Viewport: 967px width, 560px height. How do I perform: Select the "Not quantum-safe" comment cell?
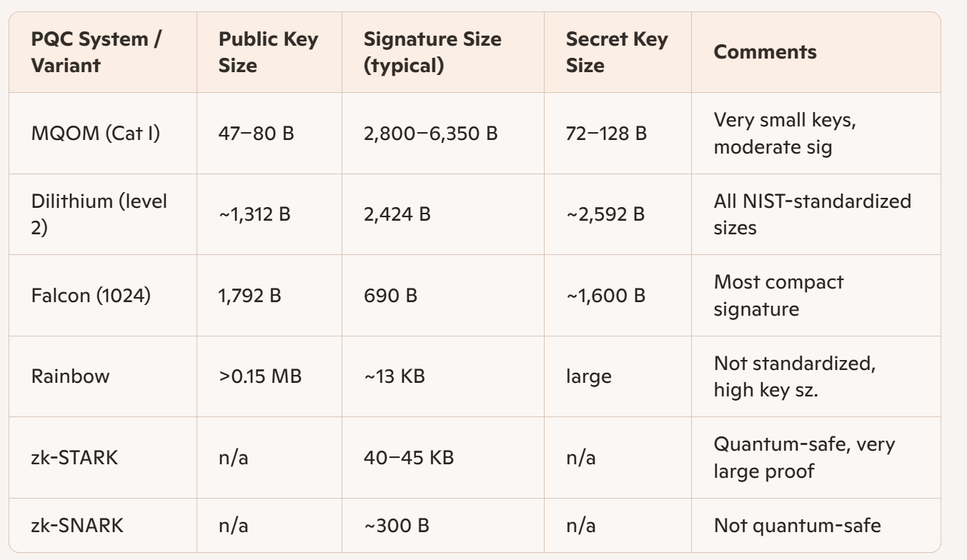coord(797,526)
